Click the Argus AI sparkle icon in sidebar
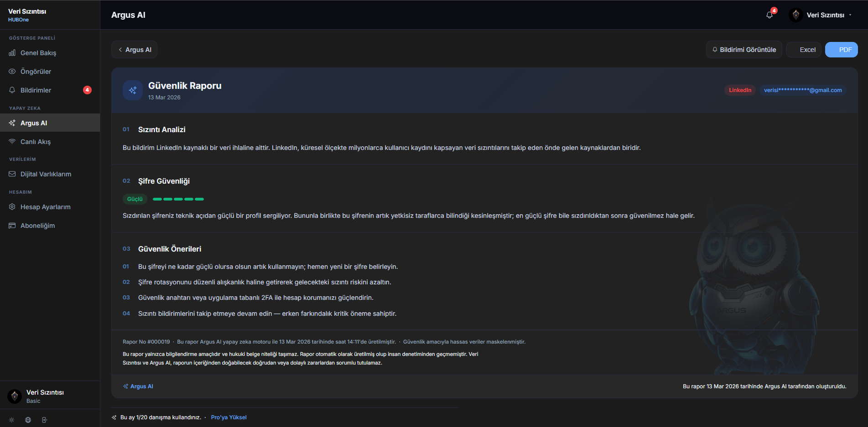 coord(12,123)
